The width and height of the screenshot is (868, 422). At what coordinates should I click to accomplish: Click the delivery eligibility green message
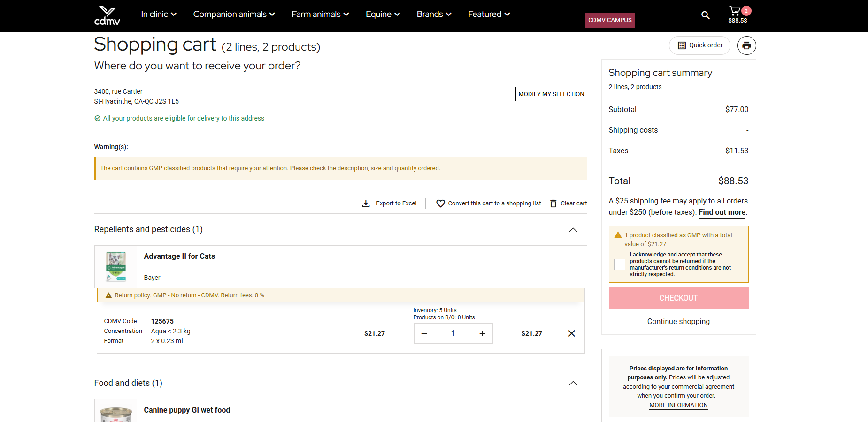184,119
